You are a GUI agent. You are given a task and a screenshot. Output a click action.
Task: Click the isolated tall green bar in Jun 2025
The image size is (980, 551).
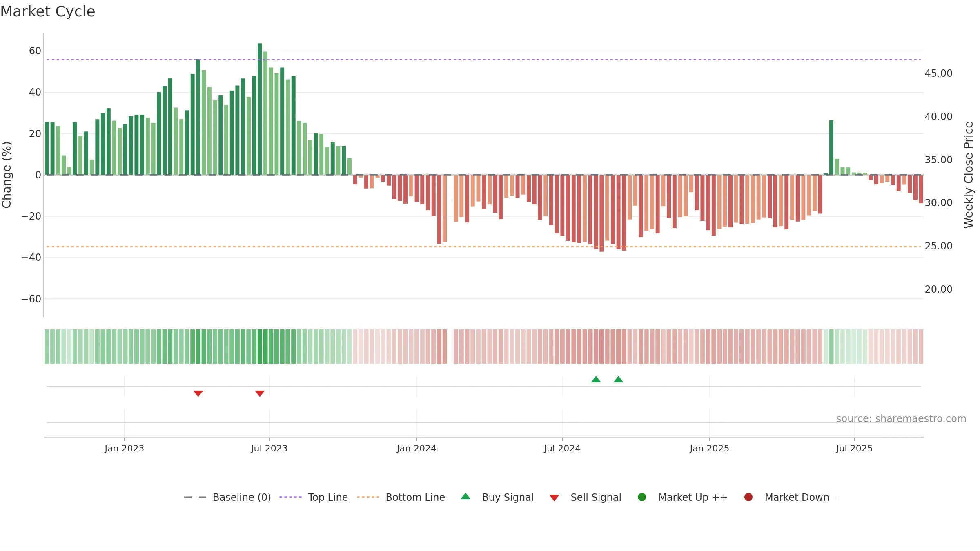click(831, 147)
